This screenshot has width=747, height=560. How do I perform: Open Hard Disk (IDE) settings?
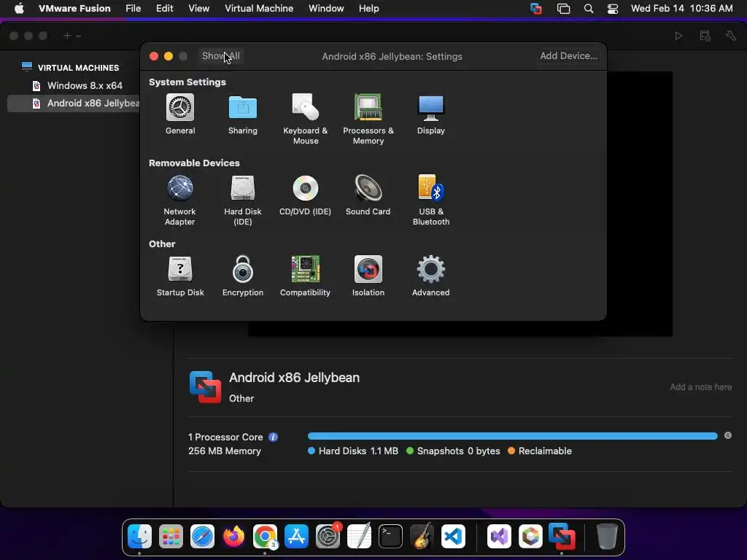[242, 200]
